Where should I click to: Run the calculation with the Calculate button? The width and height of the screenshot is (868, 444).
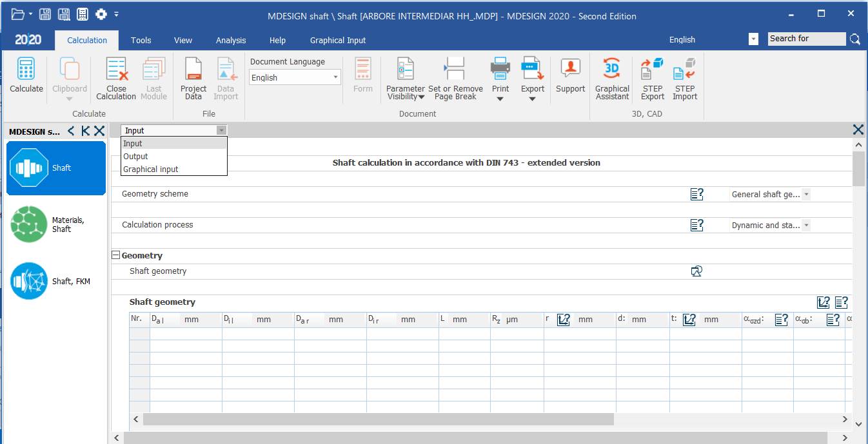coord(26,76)
